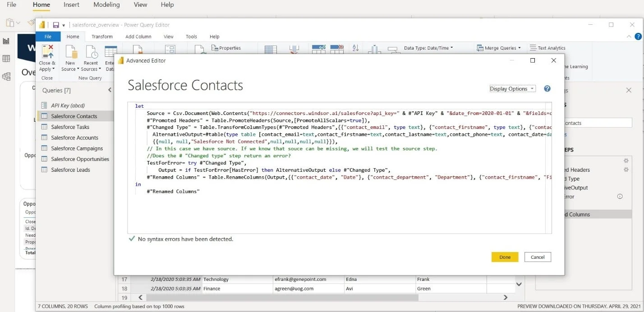Click the Save icon in Power Query title bar
The width and height of the screenshot is (644, 312).
56,25
